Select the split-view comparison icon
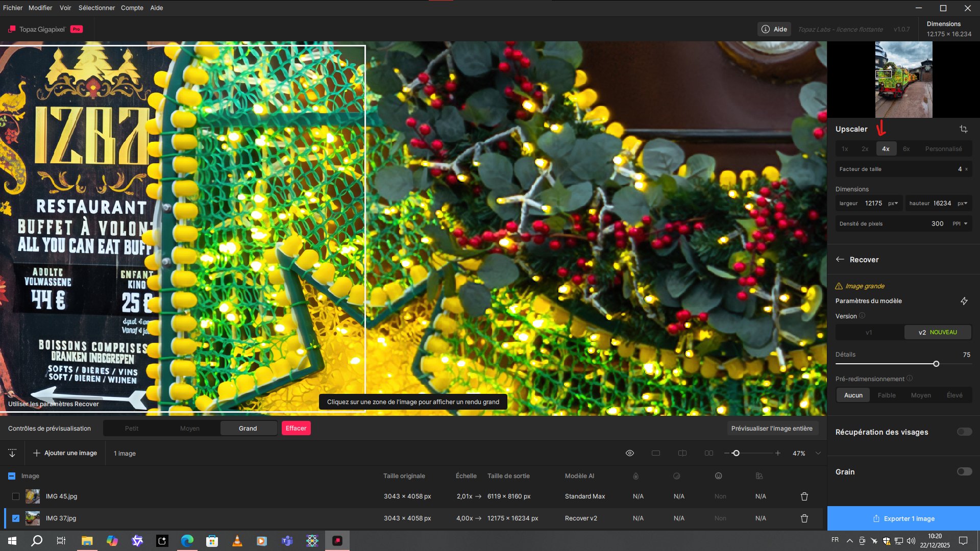Screen dimensions: 980x551 coord(682,453)
